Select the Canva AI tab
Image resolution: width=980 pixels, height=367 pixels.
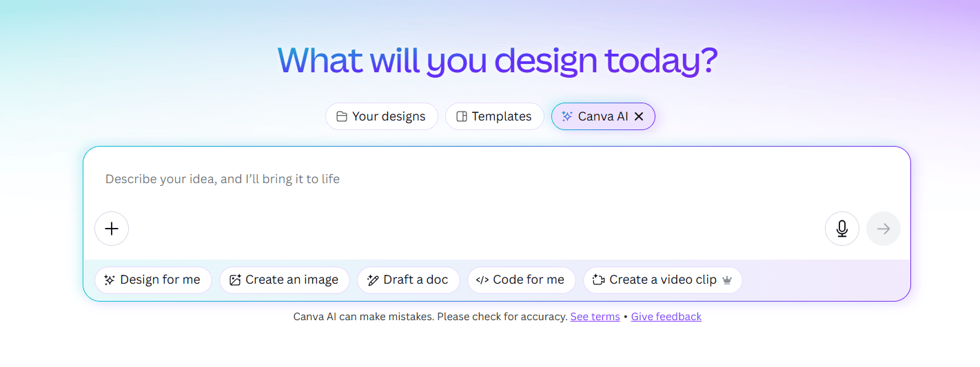[602, 116]
